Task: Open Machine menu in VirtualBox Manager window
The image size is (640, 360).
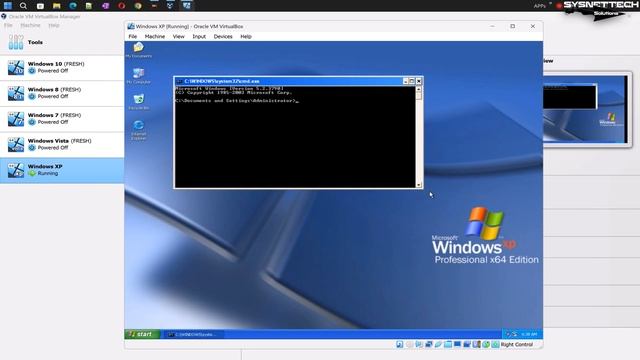Action: click(30, 25)
